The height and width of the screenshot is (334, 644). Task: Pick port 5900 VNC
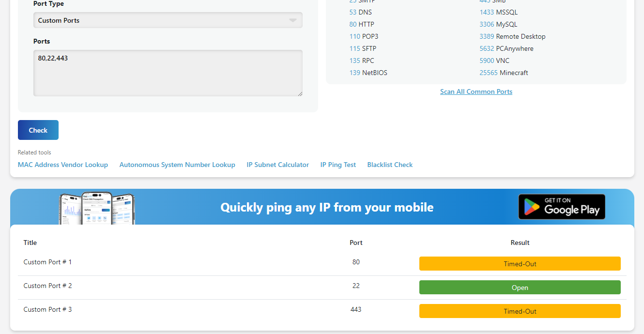(494, 61)
